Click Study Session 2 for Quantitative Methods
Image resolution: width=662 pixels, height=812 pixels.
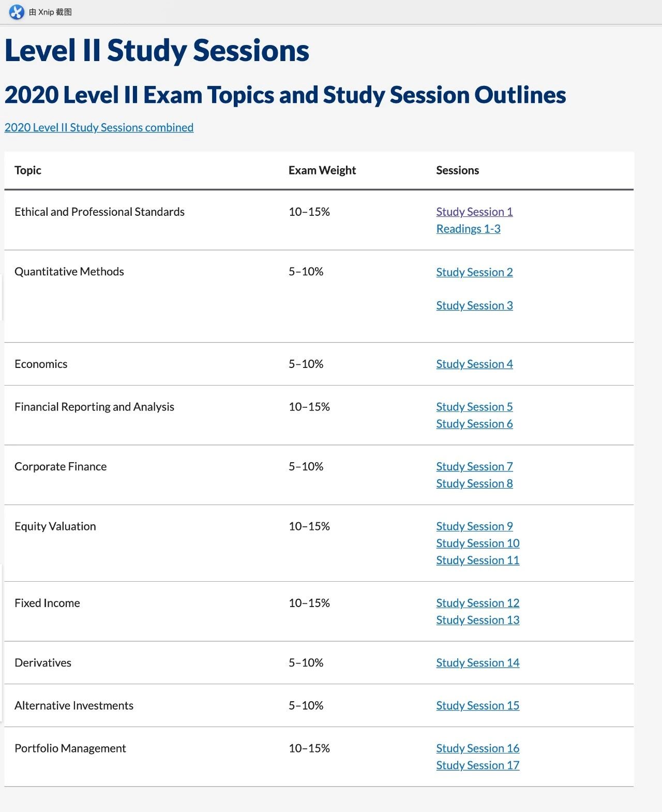click(x=474, y=272)
